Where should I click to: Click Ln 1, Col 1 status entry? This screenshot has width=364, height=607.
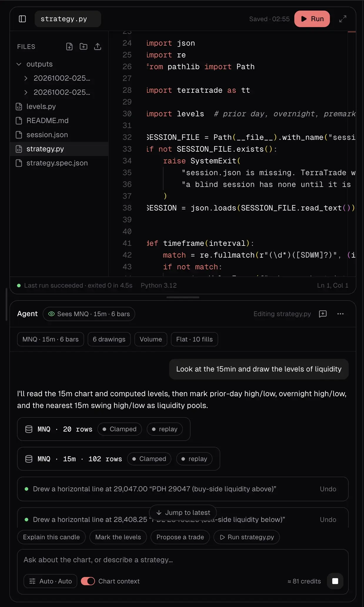click(x=333, y=286)
